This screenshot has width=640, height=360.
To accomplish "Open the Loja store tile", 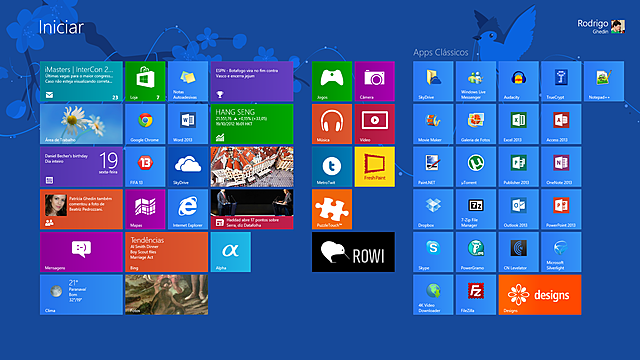I will [x=145, y=81].
